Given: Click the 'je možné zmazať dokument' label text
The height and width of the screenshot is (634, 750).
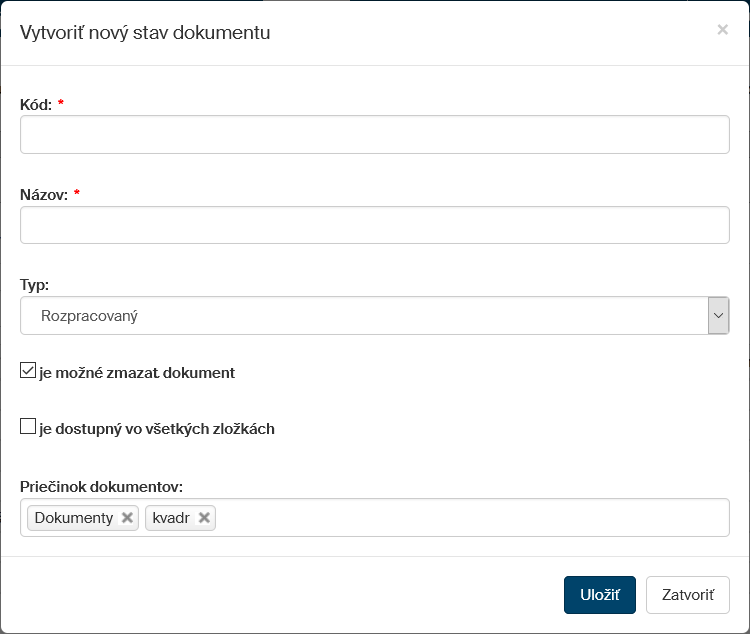Looking at the screenshot, I should tap(137, 373).
